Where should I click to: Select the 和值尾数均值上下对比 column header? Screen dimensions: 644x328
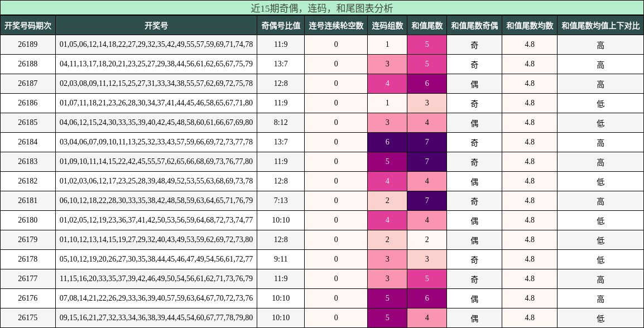600,26
